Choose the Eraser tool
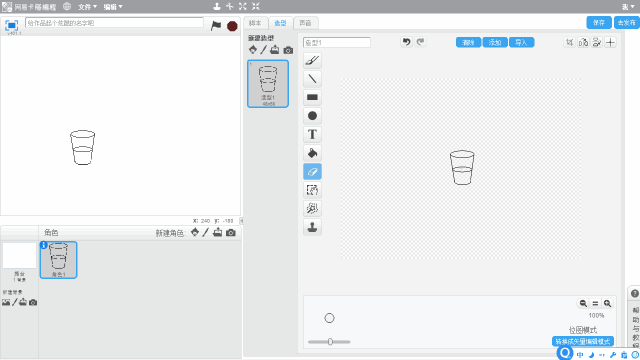The image size is (640, 360). (x=312, y=171)
